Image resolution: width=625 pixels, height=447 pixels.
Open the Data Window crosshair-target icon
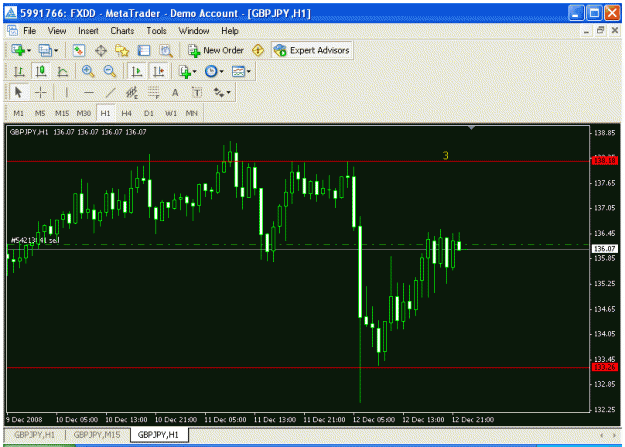point(101,51)
